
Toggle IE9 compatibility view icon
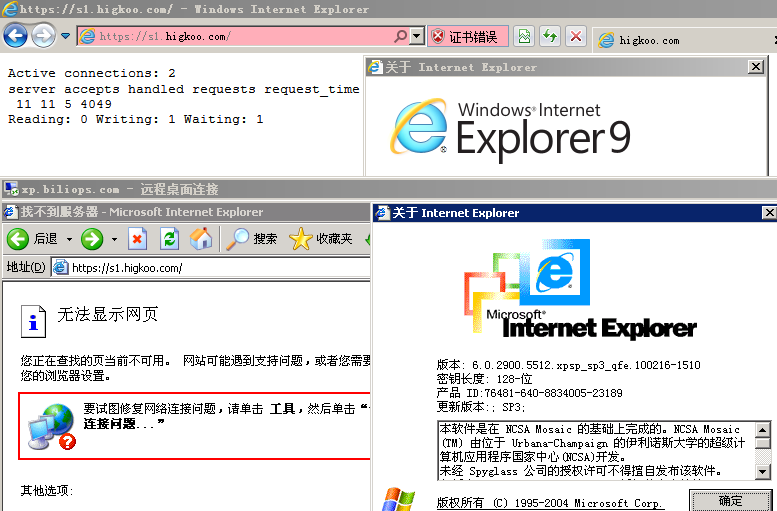[524, 36]
